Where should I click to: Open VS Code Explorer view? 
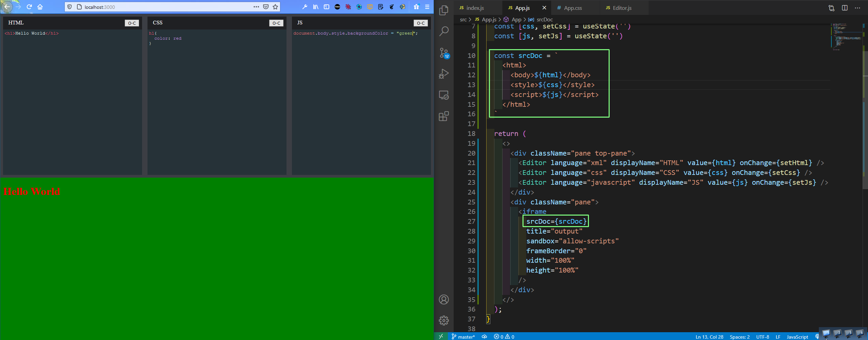click(x=444, y=11)
